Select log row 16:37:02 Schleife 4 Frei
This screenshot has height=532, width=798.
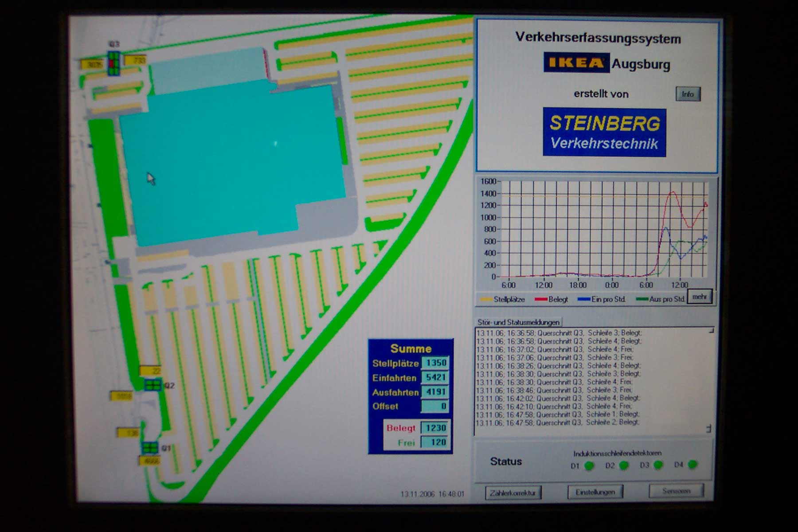point(555,349)
